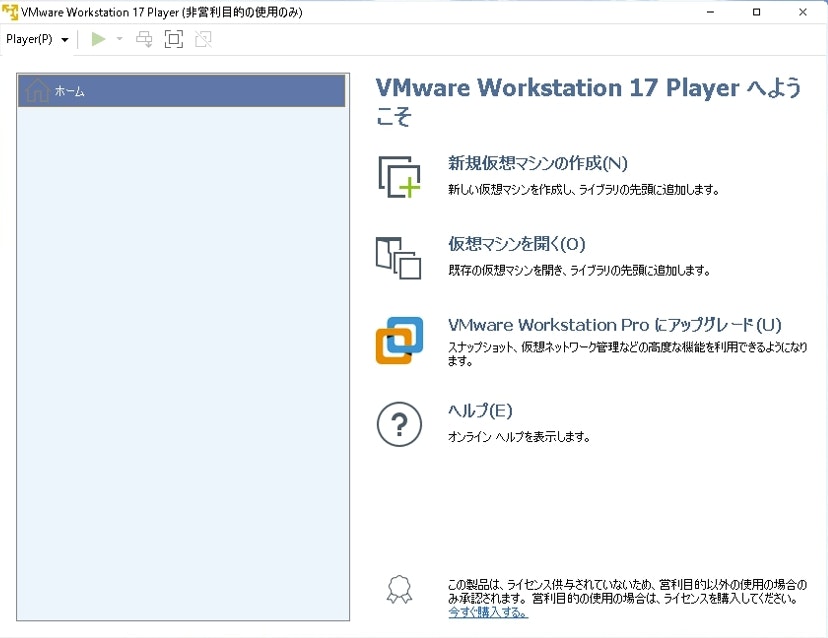Expand the Player menu dropdown arrow
This screenshot has width=828, height=638.
point(64,39)
